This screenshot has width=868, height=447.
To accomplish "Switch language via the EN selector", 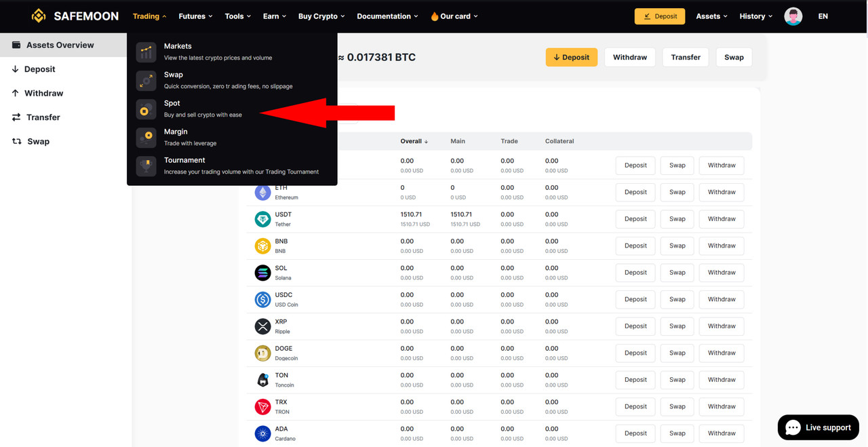I will pos(823,16).
